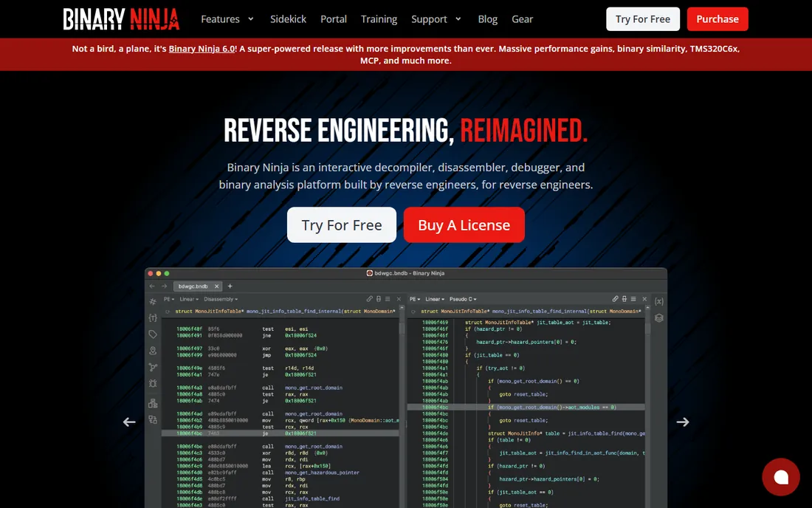Open the Portal nav item

(334, 19)
